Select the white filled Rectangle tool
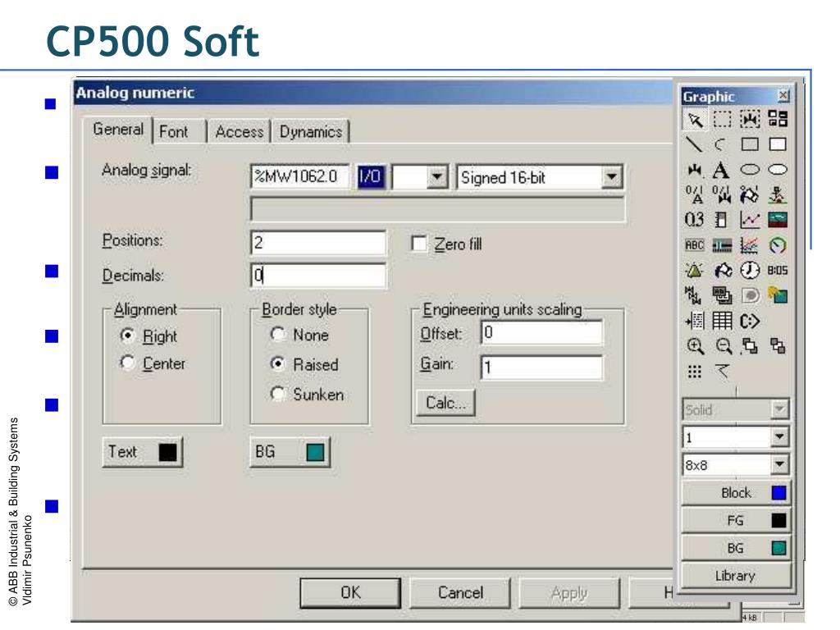The width and height of the screenshot is (840, 630). coord(778,144)
